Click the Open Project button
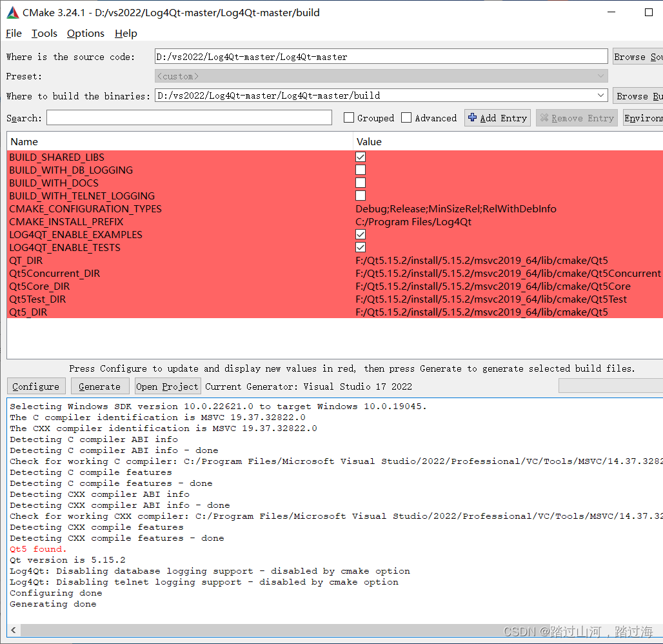 point(167,387)
